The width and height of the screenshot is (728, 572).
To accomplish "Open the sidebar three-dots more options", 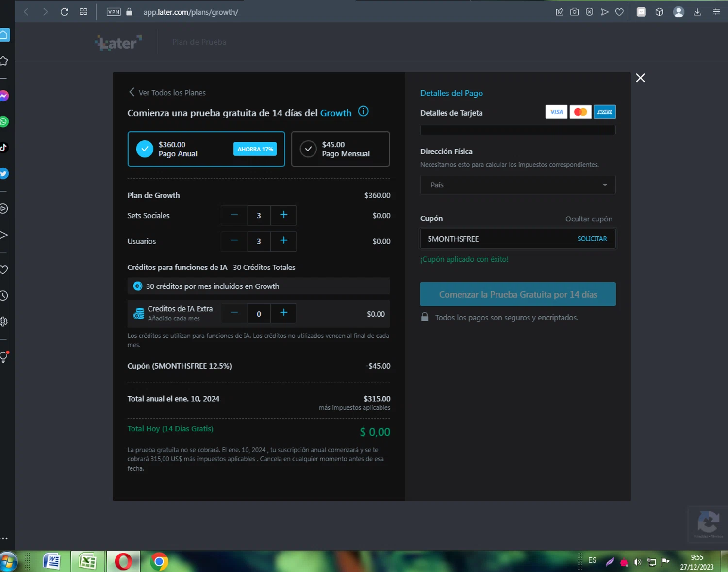I will (4, 538).
